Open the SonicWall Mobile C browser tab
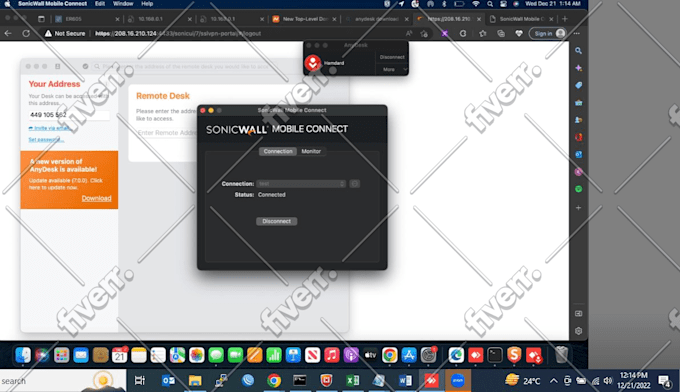 522,19
